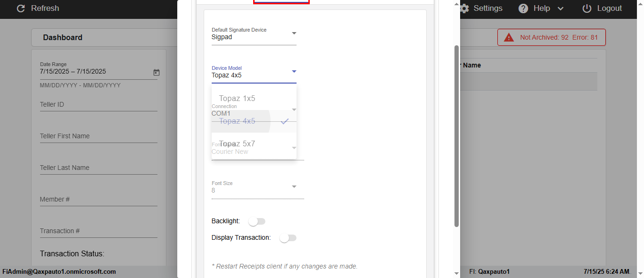Click the 7/15/25 6:24 AM timestamp

pos(606,272)
